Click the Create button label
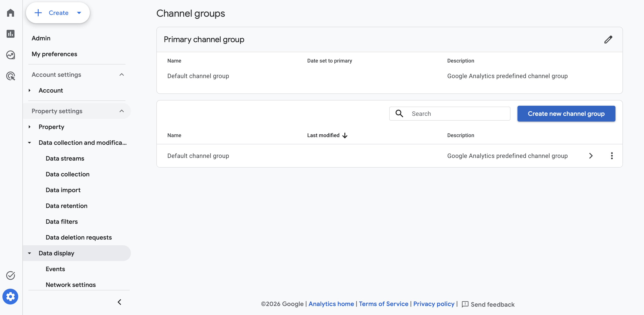 [58, 13]
